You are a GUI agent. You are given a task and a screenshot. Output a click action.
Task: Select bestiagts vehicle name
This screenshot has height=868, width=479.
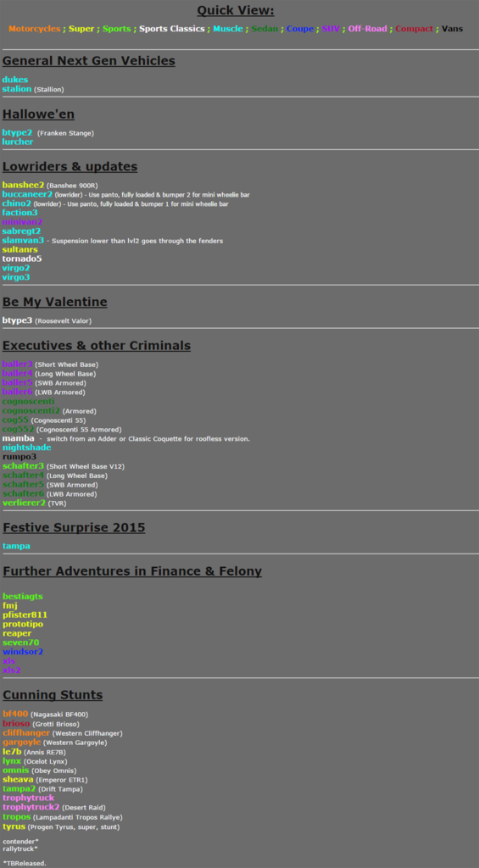(x=23, y=596)
